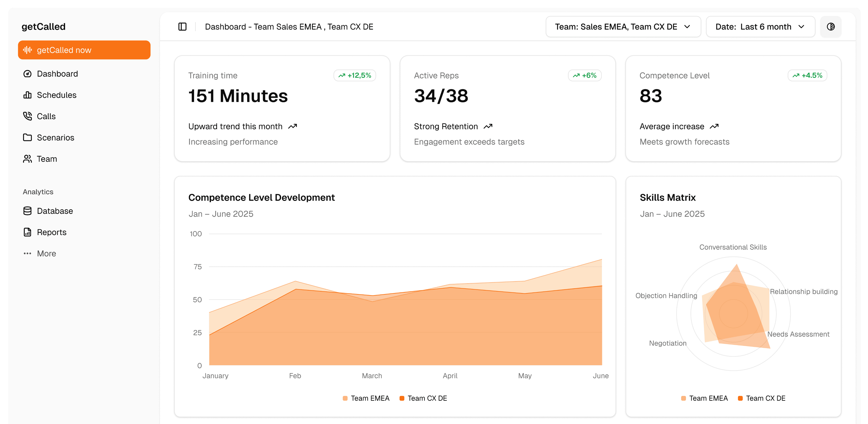Click the getCalled logo text
868x424 pixels.
tap(44, 27)
